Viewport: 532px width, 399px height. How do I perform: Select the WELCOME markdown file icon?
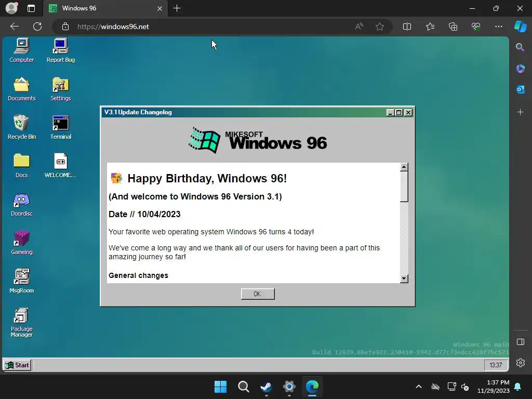tap(61, 166)
